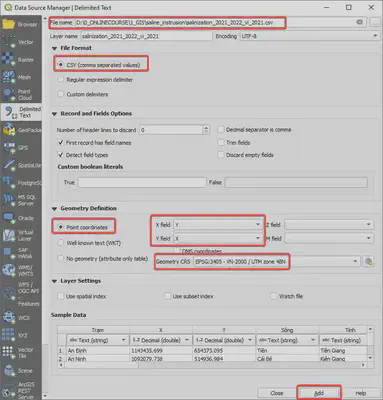Open the Scene source tab
This screenshot has height=400, width=383.
(x=21, y=371)
